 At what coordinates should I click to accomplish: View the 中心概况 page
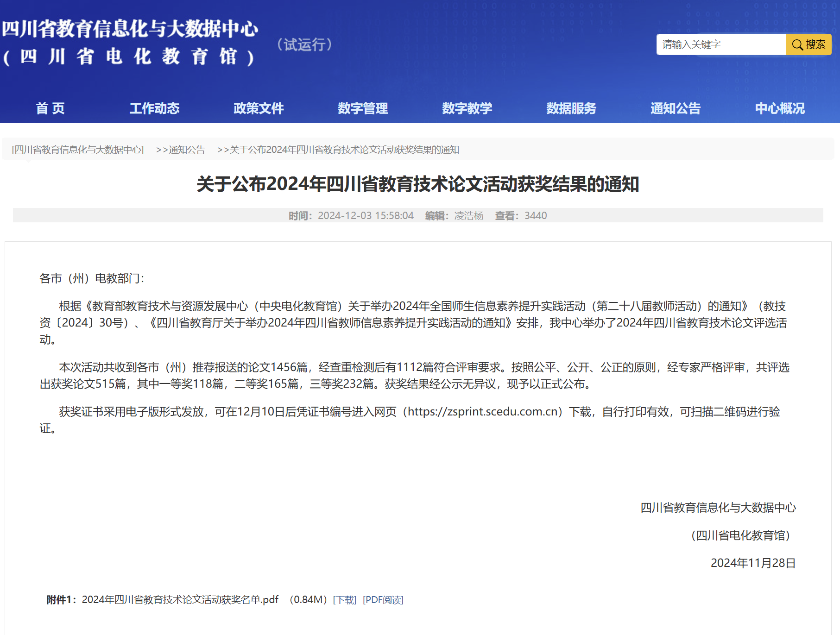[780, 108]
